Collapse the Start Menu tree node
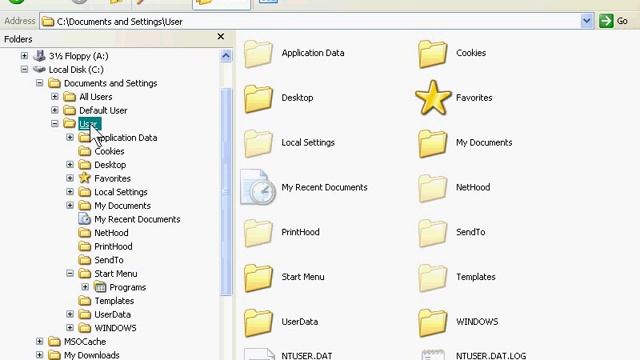 pos(70,273)
